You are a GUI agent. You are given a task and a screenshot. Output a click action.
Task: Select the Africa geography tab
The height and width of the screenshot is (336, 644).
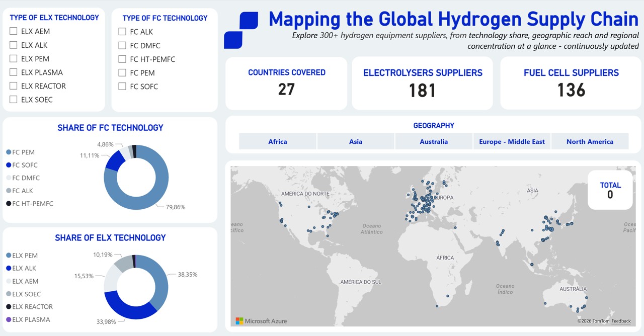(x=278, y=142)
